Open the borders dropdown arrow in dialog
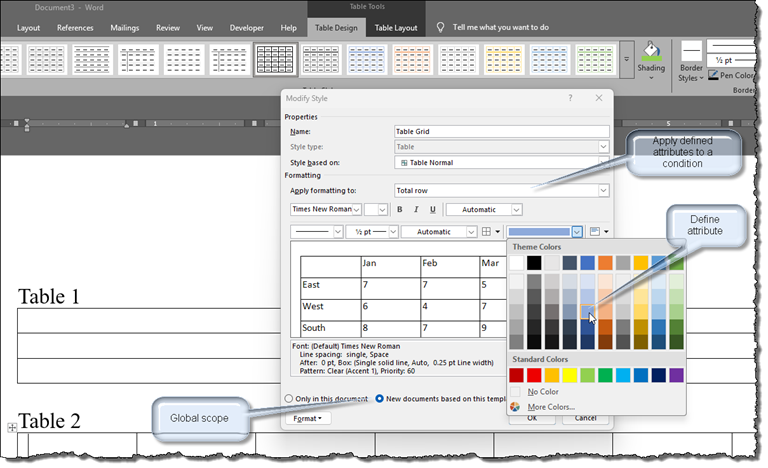Image resolution: width=768 pixels, height=468 pixels. (x=498, y=232)
